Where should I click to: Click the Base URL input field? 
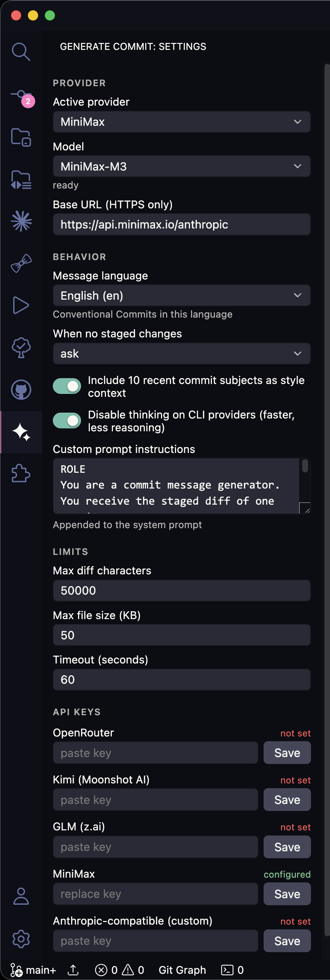click(x=182, y=224)
